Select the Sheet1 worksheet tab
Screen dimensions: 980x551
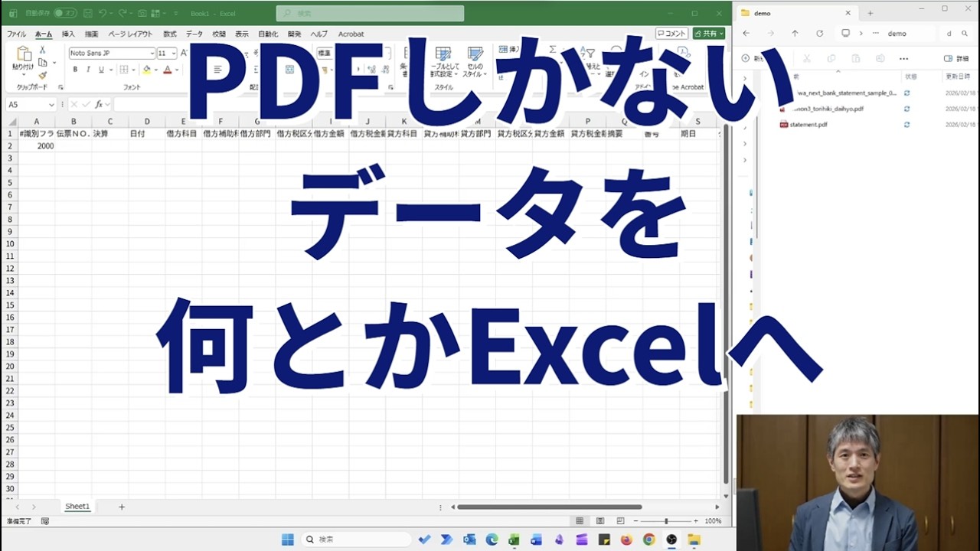[x=77, y=507]
